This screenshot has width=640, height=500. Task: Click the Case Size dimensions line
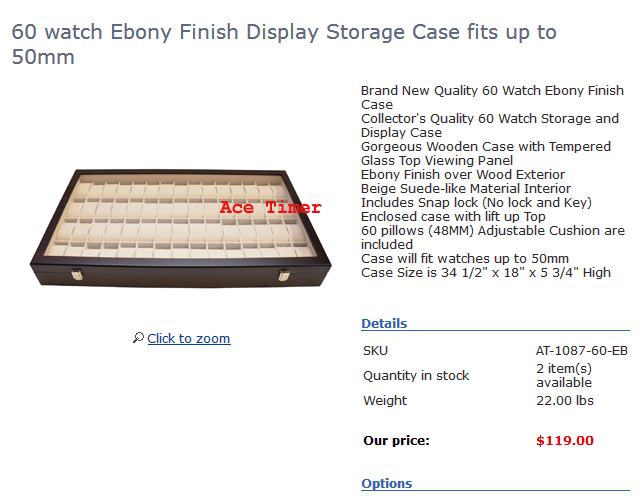pyautogui.click(x=485, y=272)
